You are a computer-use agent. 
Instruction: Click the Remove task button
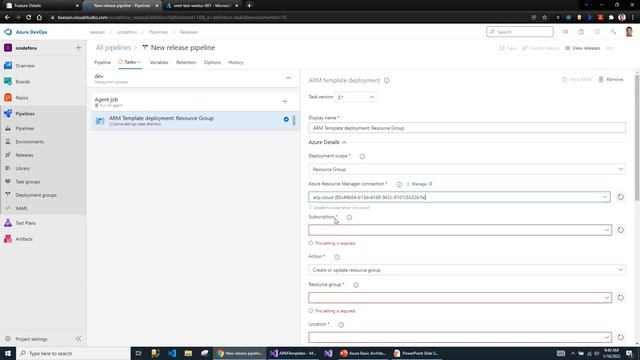[x=611, y=80]
